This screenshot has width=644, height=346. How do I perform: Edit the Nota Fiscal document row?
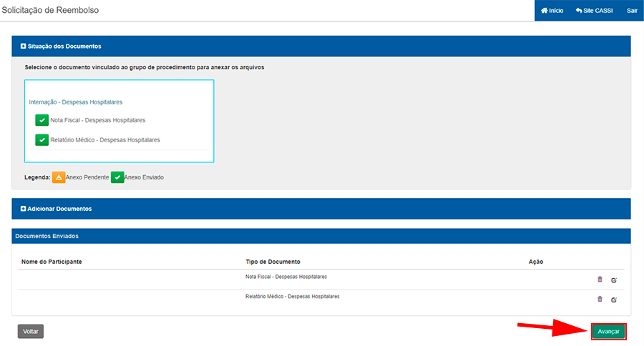tap(614, 280)
